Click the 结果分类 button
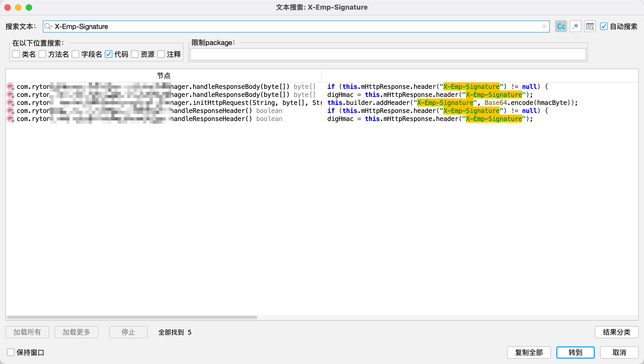 pyautogui.click(x=616, y=332)
